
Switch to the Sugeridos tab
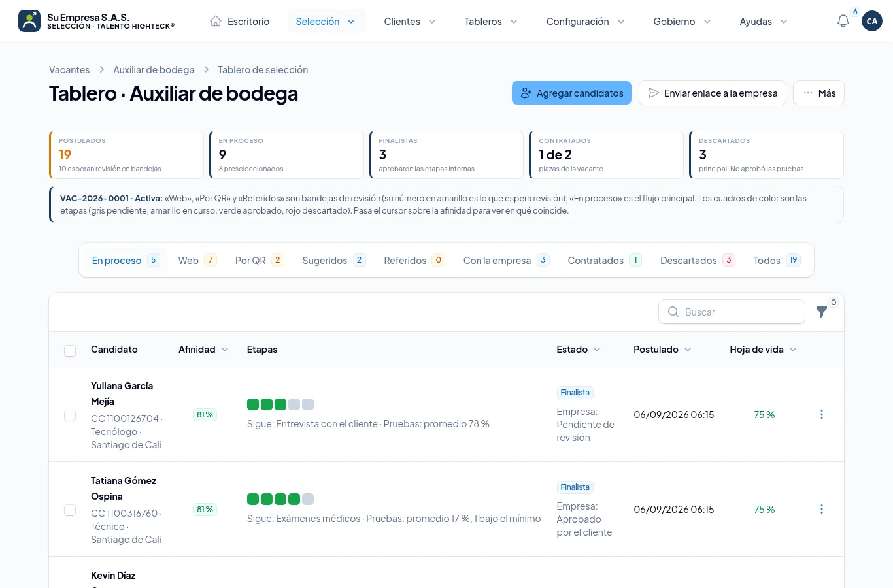click(x=333, y=260)
